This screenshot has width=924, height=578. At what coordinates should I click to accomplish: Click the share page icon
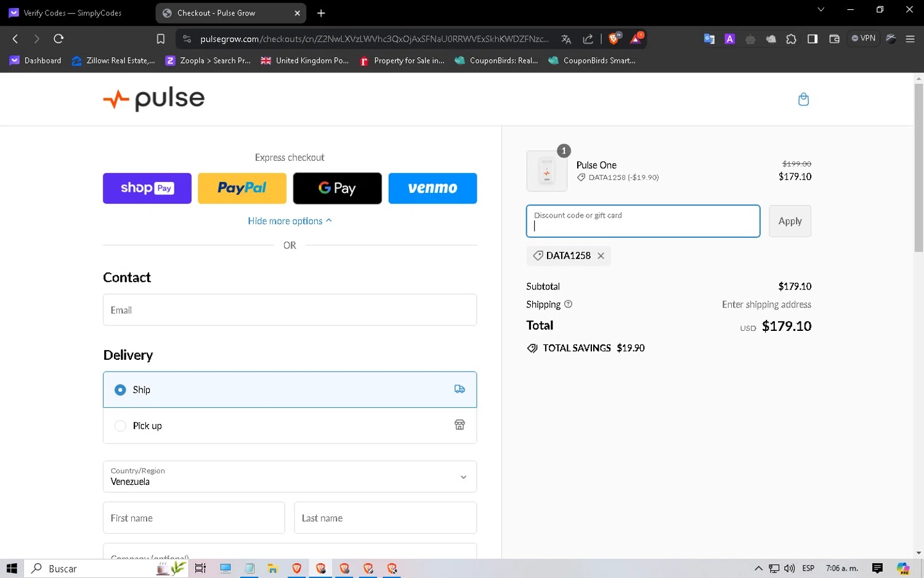tap(588, 39)
